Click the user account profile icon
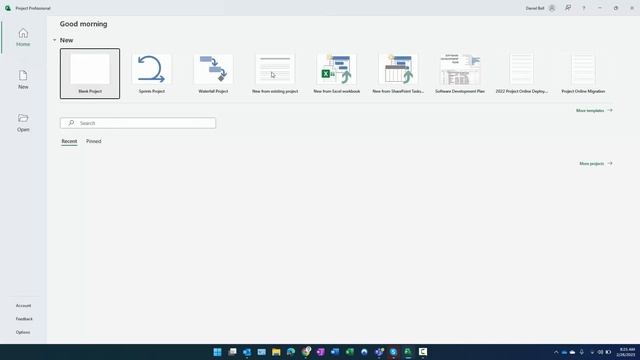Viewport: 640px width, 360px height. pyautogui.click(x=552, y=8)
